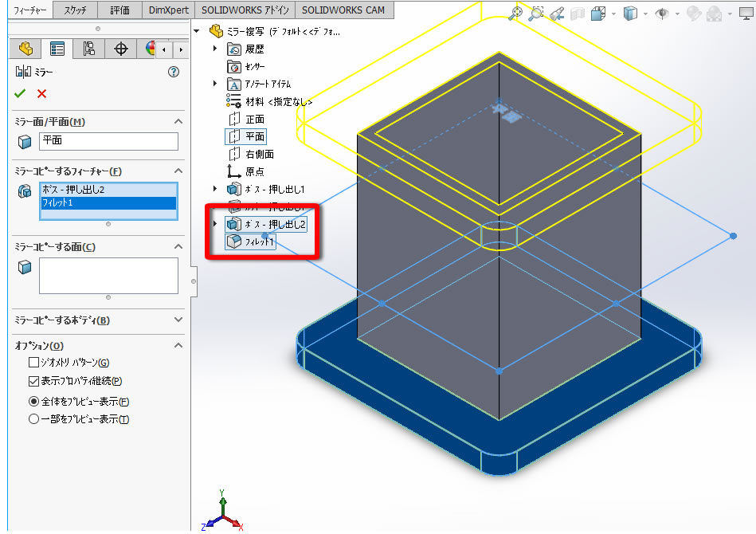This screenshot has width=756, height=534.
Task: Select 正面 plane in tree
Action: coord(246,119)
